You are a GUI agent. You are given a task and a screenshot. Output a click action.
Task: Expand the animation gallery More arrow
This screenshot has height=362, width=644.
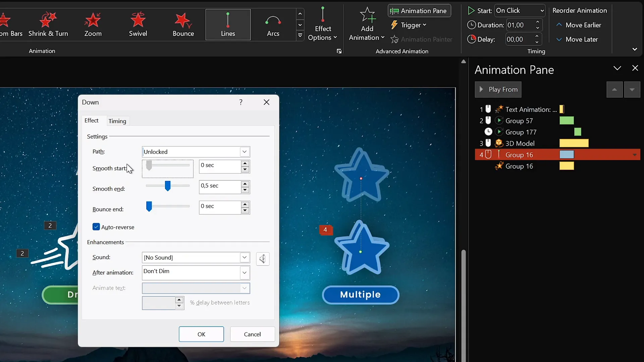pyautogui.click(x=300, y=36)
